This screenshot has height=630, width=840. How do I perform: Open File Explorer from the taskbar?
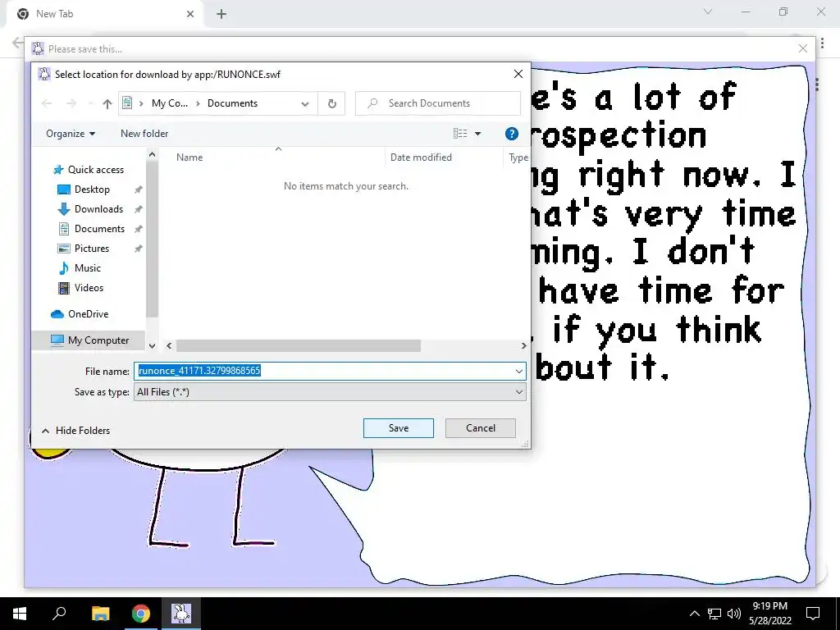coord(100,614)
